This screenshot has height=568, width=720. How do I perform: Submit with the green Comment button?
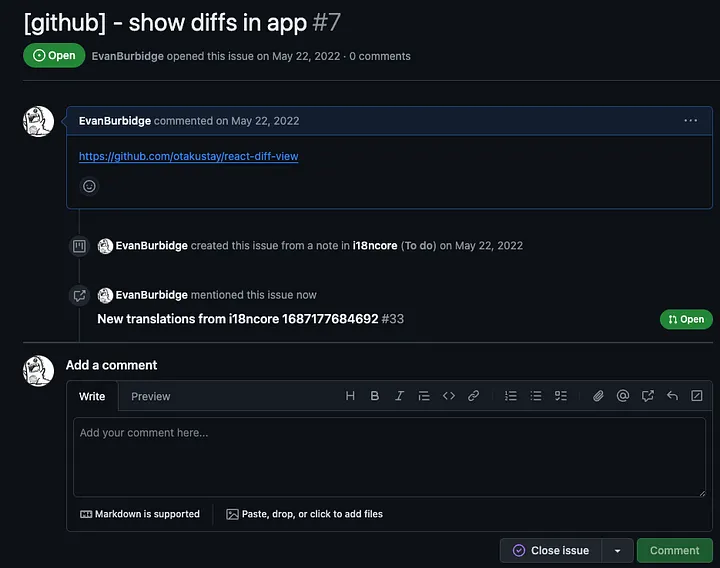675,551
